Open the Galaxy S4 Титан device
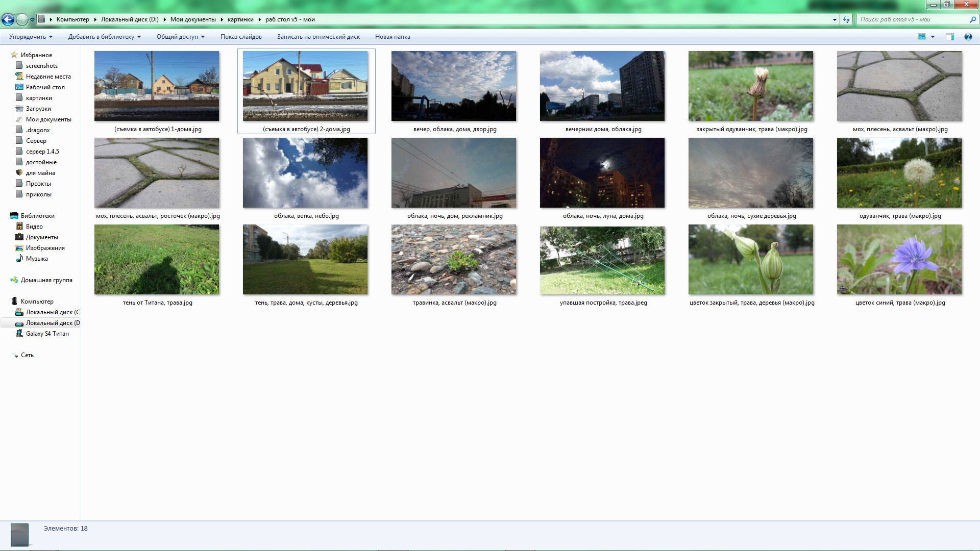The image size is (980, 551). (47, 334)
